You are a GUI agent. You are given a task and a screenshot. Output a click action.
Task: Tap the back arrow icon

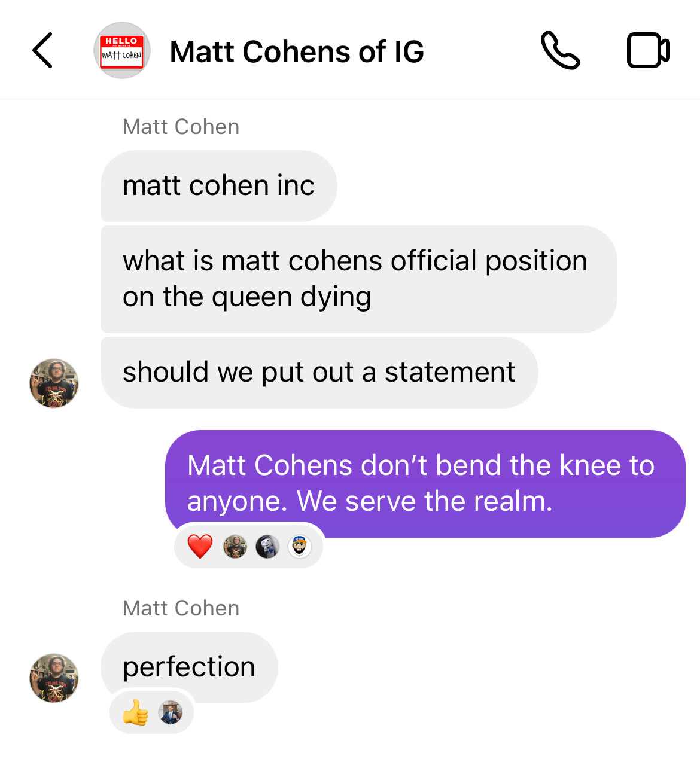click(42, 51)
